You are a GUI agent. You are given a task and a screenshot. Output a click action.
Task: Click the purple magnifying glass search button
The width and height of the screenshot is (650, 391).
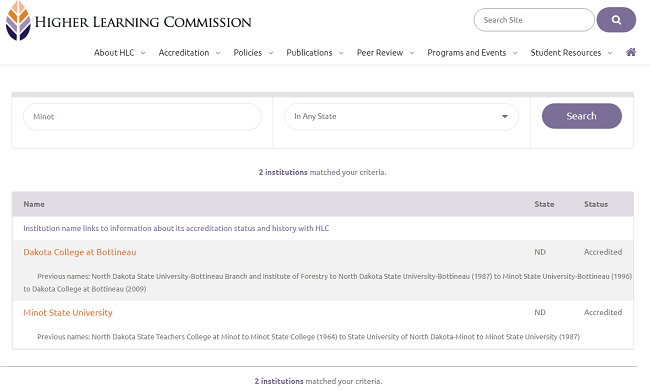click(616, 20)
